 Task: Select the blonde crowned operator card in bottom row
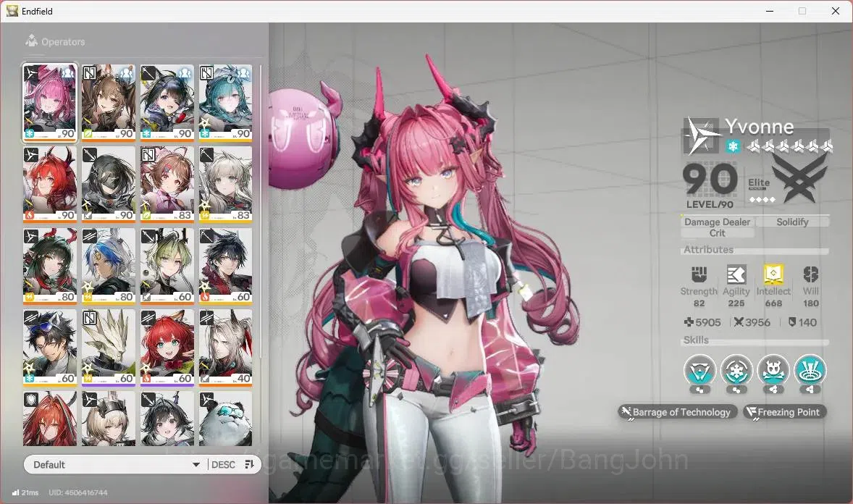(109, 419)
